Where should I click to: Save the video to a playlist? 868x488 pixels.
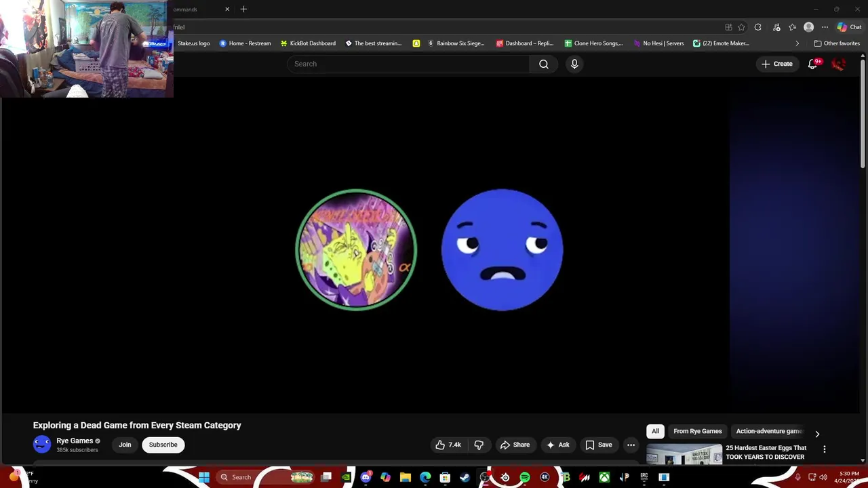tap(599, 445)
